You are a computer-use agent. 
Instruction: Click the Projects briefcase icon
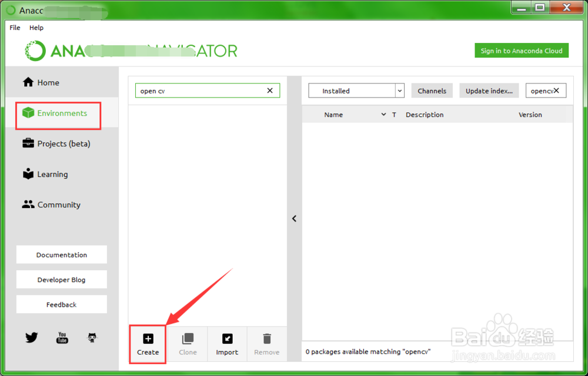(x=28, y=143)
